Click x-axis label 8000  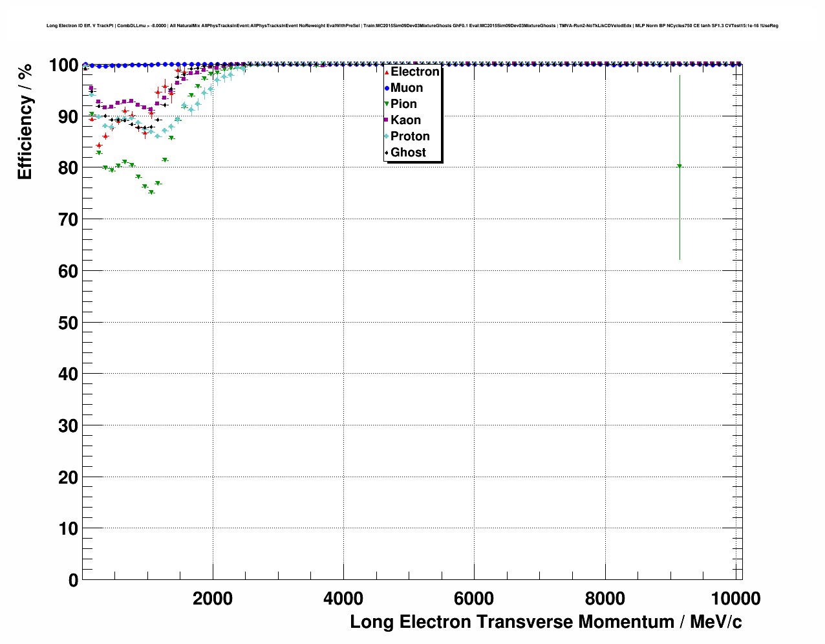pos(605,599)
